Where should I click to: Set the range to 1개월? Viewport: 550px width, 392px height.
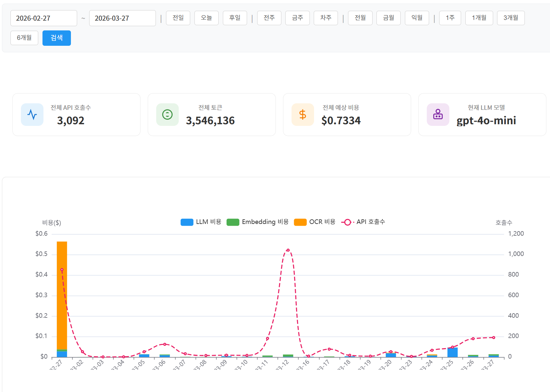[479, 18]
